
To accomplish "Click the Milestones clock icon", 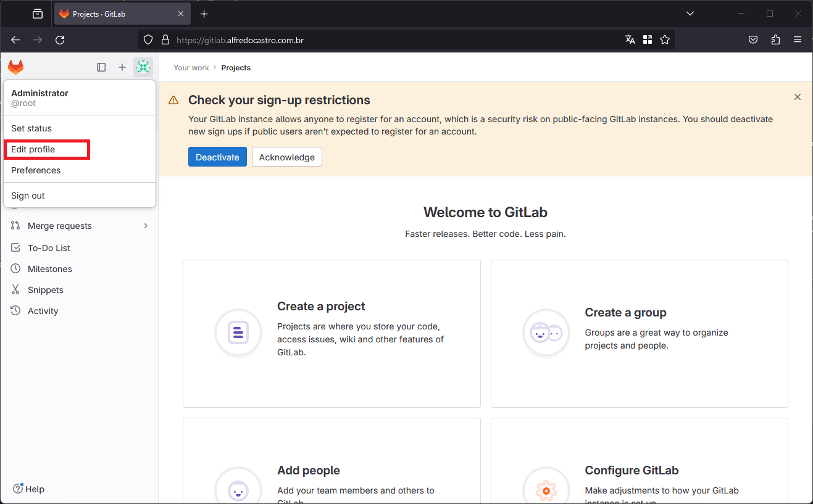I will [15, 269].
